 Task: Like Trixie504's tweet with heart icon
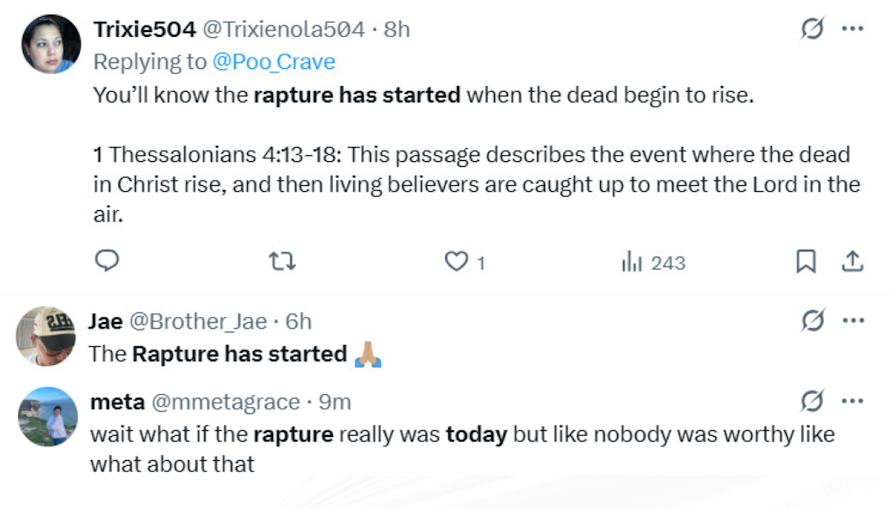click(457, 262)
